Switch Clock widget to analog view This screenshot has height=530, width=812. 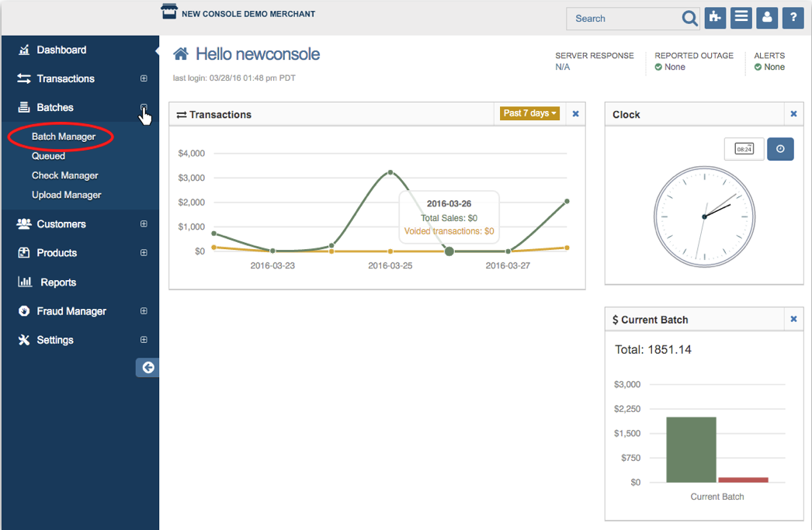[x=780, y=148]
